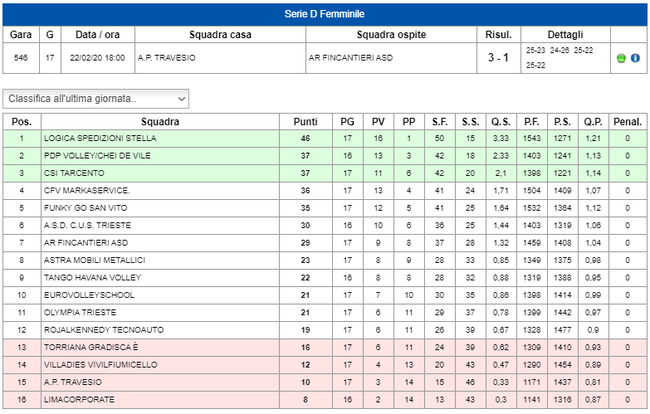The height and width of the screenshot is (414, 650).
Task: Click the dropdown chevron arrow
Action: point(181,99)
